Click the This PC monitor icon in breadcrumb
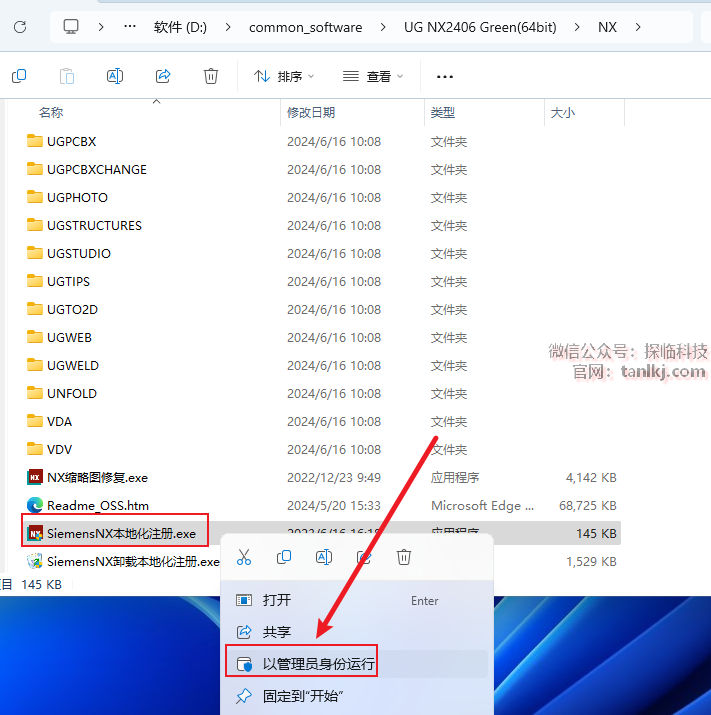Image resolution: width=711 pixels, height=715 pixels. click(x=71, y=27)
